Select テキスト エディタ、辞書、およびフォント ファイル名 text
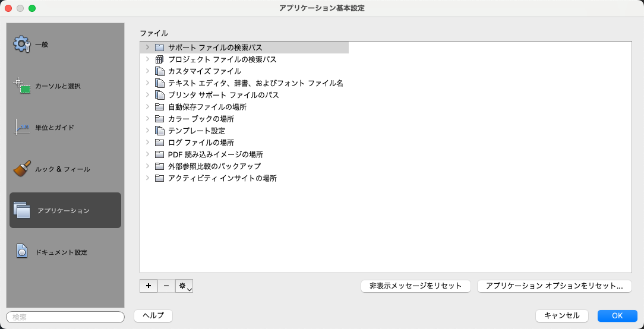 (x=255, y=83)
